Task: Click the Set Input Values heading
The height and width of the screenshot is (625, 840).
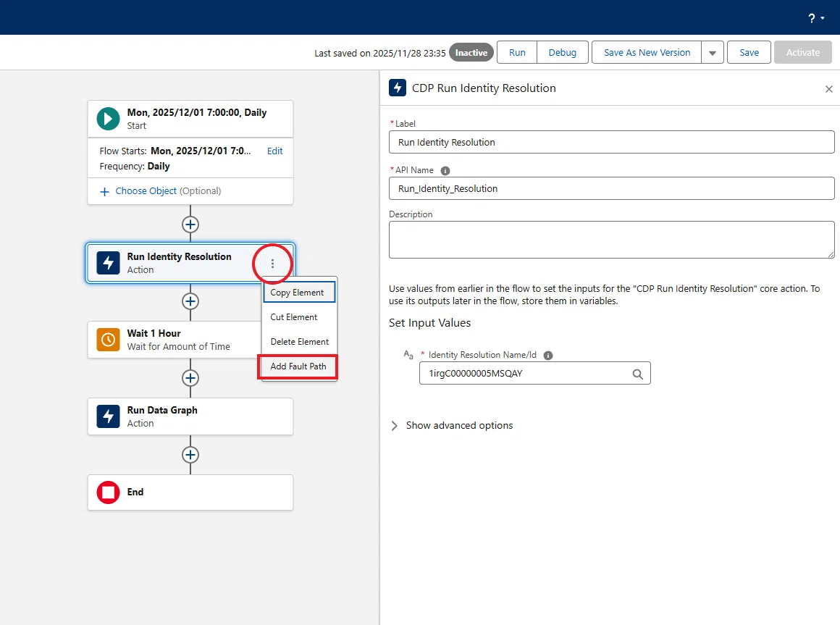Action: 429,323
